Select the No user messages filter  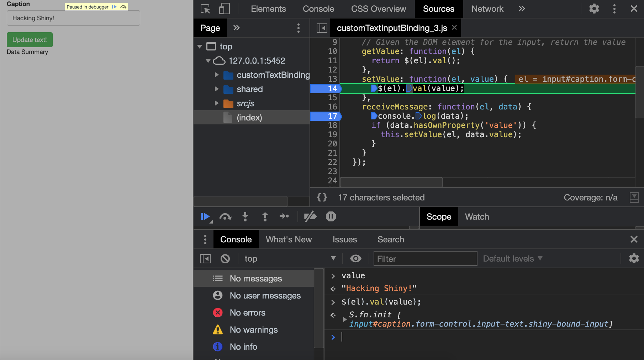tap(254, 296)
